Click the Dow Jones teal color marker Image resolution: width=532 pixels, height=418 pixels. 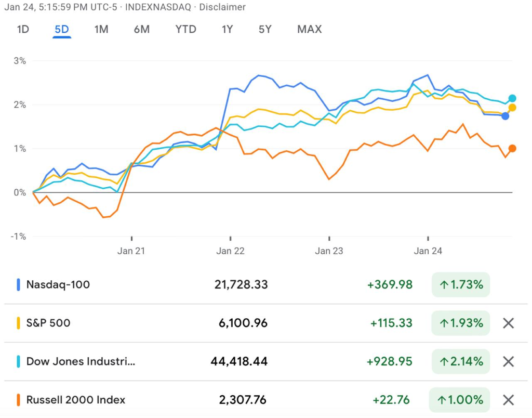(x=19, y=361)
